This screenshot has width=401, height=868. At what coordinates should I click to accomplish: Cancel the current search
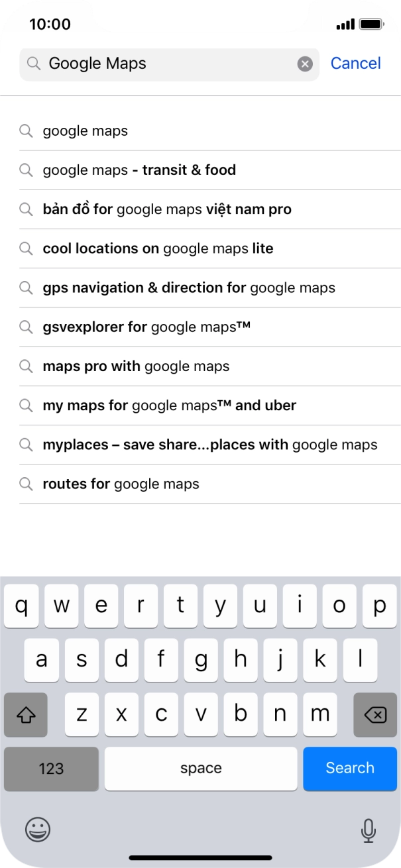click(x=355, y=63)
